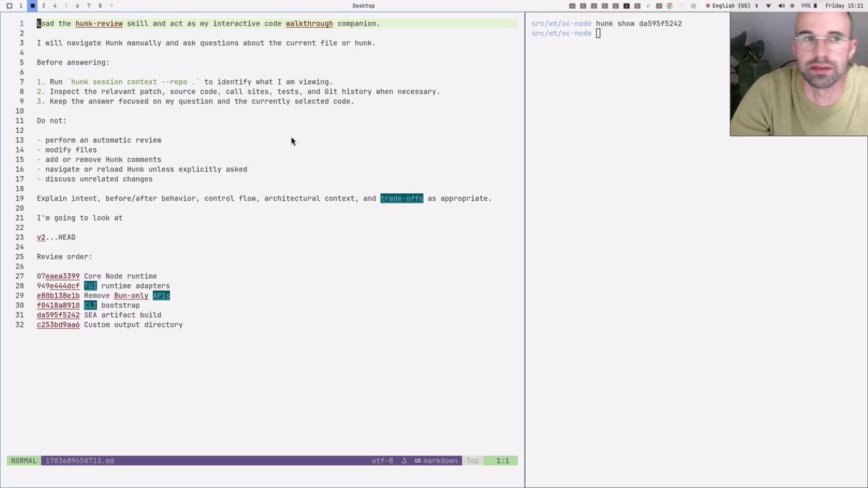
Task: Select active workspace 2 indicator
Action: point(33,6)
